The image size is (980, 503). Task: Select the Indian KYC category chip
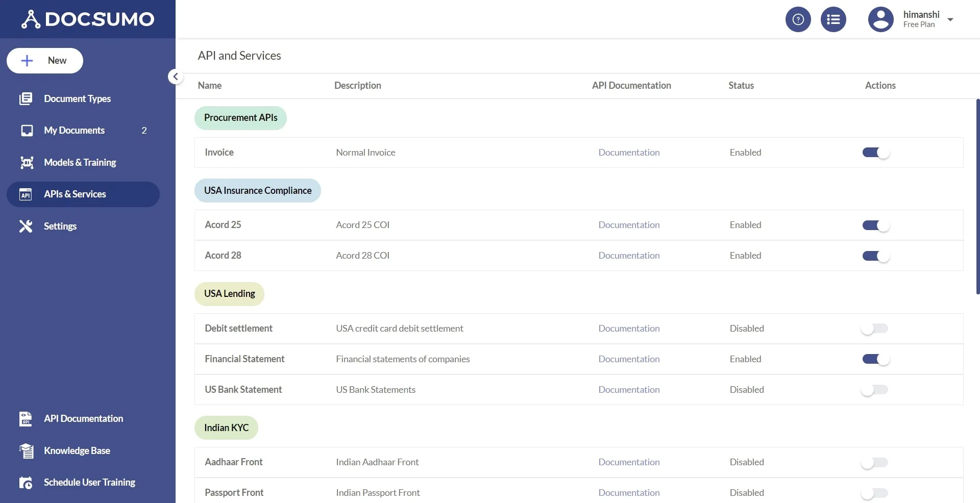coord(226,427)
